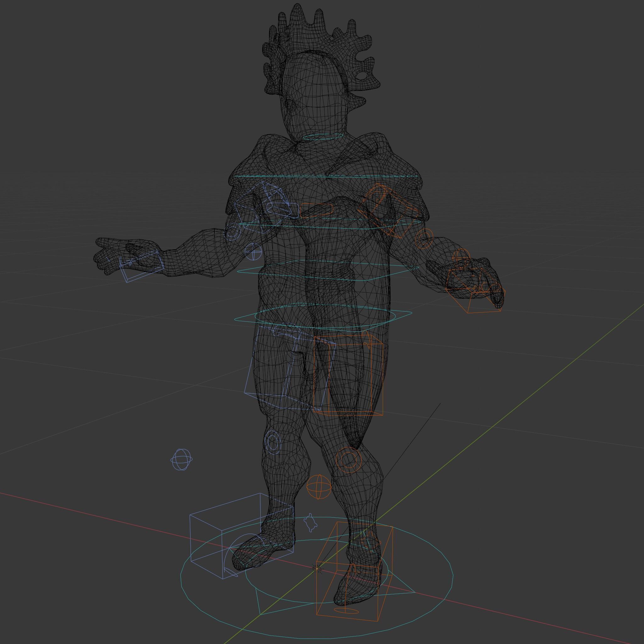This screenshot has height=644, width=644.
Task: Click the cyan neck ring control
Action: [x=322, y=136]
